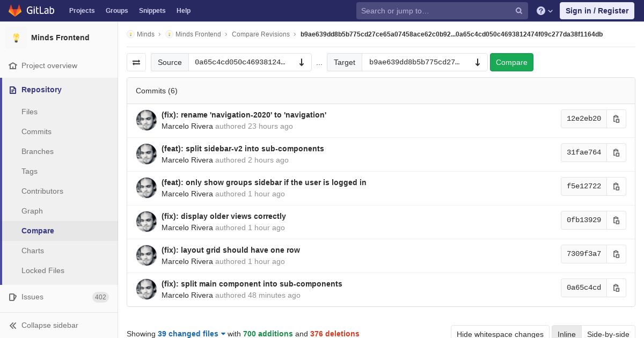Click the Project overview home icon
The width and height of the screenshot is (644, 338).
click(x=13, y=65)
